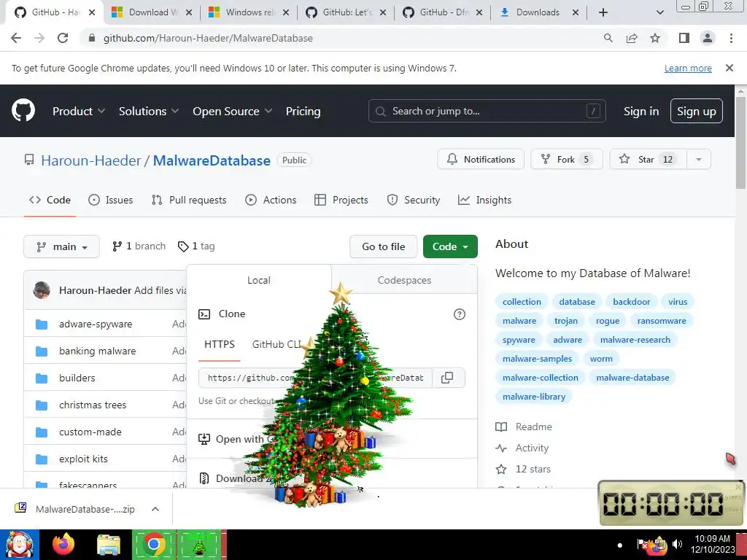The height and width of the screenshot is (560, 747).
Task: Click the Pricing link
Action: pyautogui.click(x=303, y=111)
